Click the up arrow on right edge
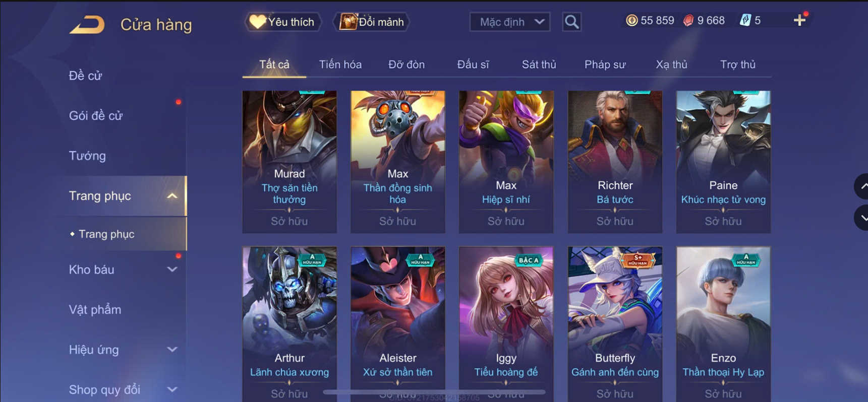868x402 pixels. (862, 186)
